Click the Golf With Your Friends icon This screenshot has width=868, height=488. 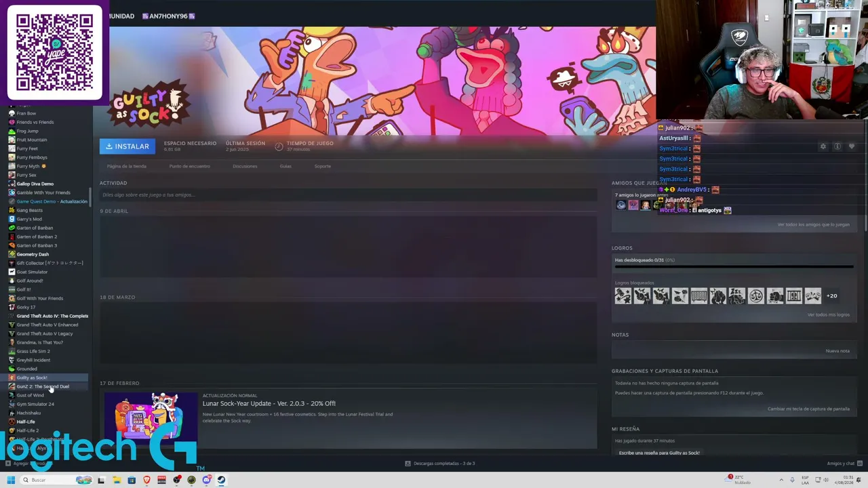click(x=12, y=298)
